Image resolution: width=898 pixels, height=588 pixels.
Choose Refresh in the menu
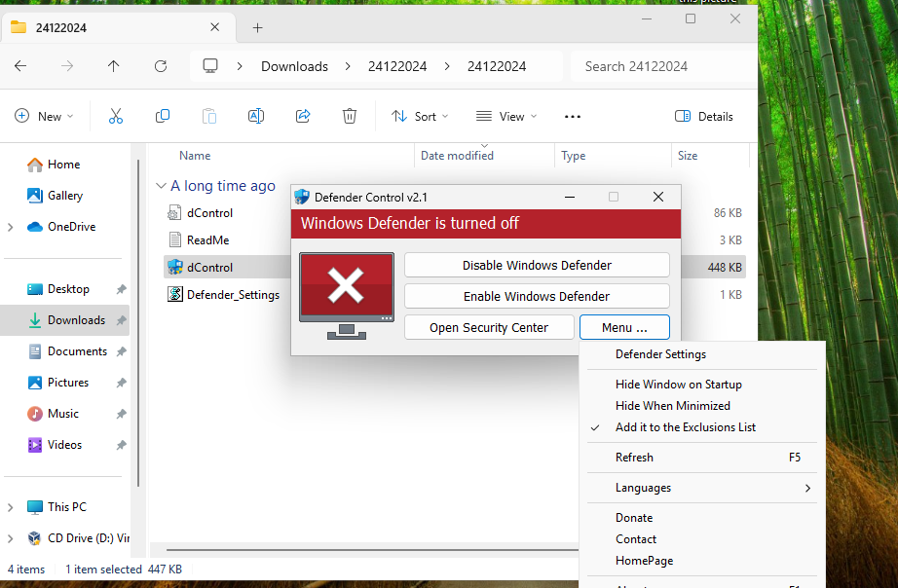(x=702, y=458)
